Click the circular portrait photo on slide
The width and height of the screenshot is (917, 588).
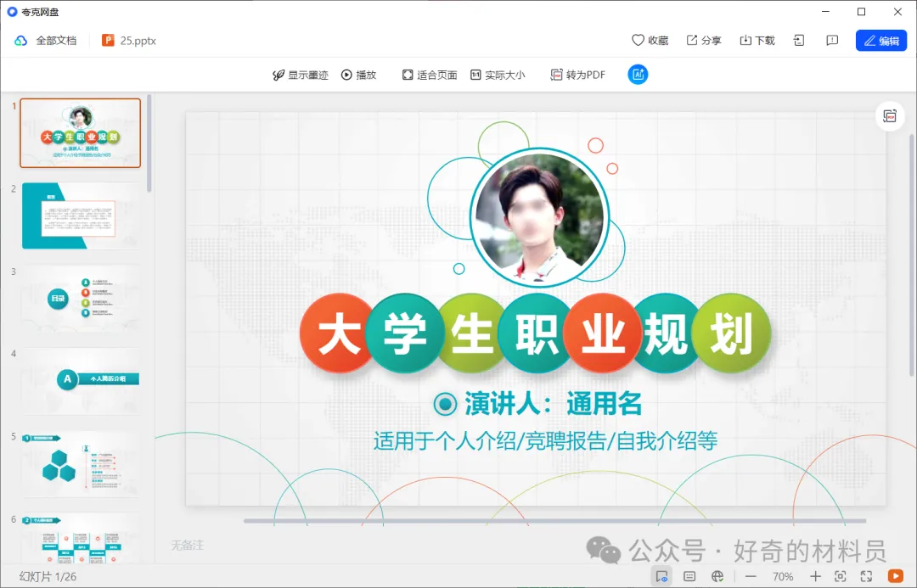540,217
